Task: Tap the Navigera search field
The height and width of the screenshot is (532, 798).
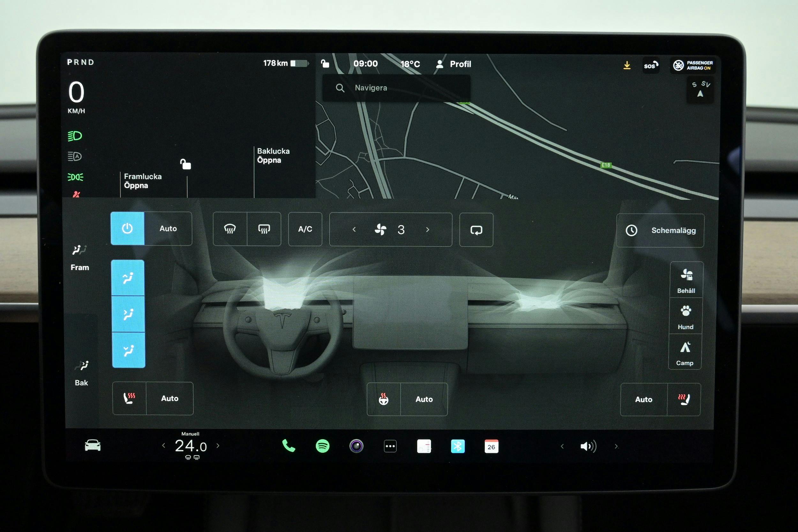Action: tap(396, 88)
